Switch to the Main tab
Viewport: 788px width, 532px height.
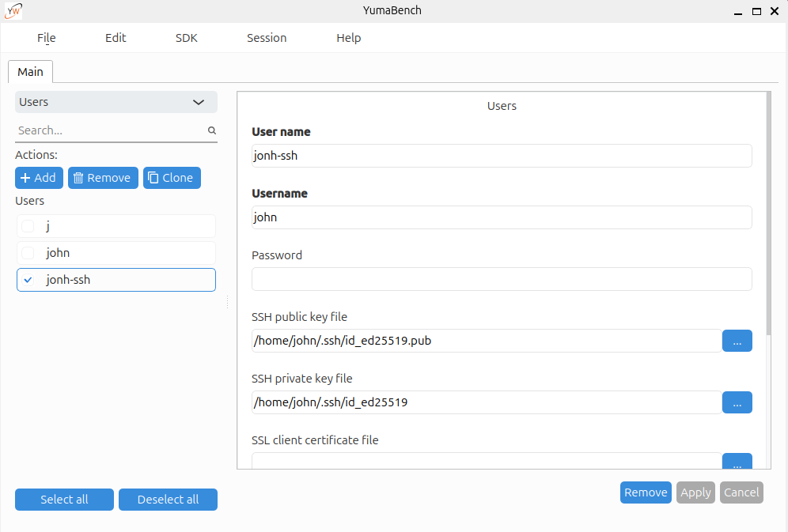point(30,72)
